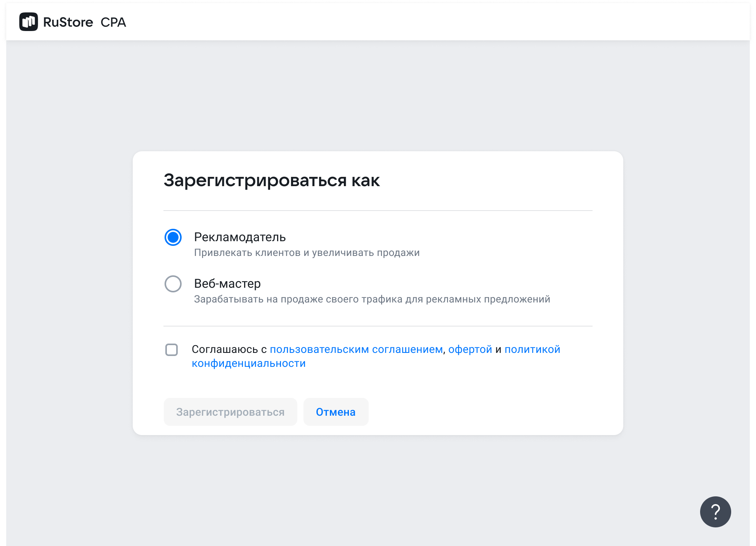Viewport: 756px width, 546px height.
Task: Click the word конфиденциальности in the policy link
Action: 248,363
